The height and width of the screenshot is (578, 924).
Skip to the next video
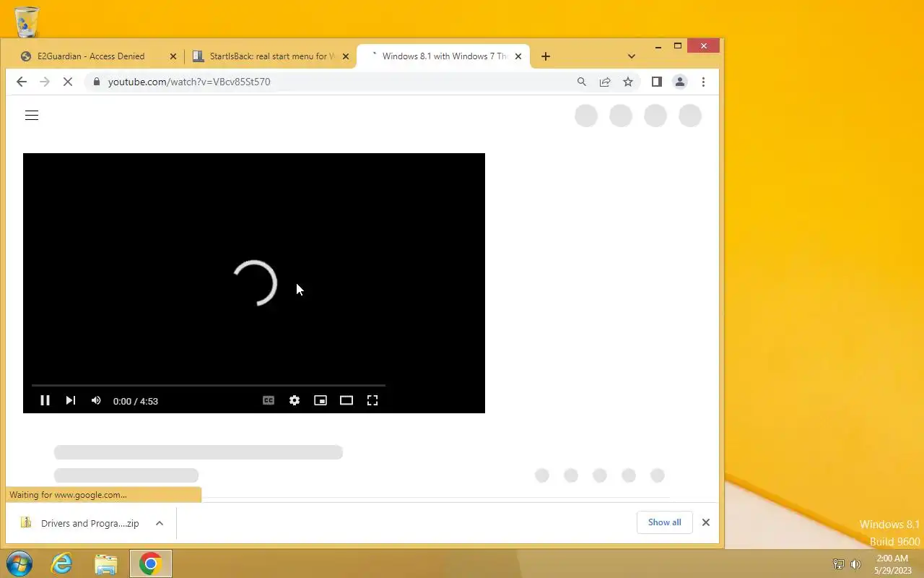[x=70, y=400]
